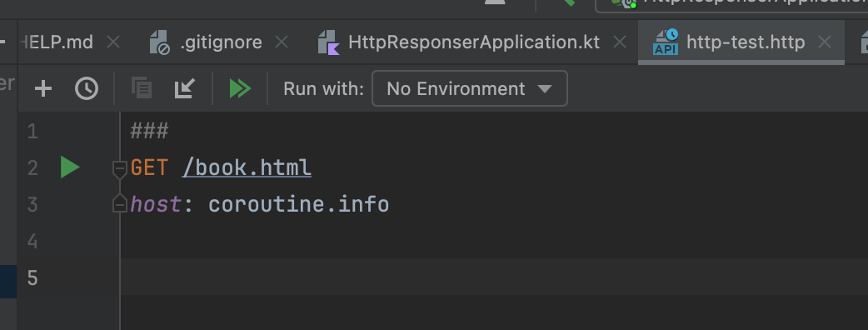Screen dimensions: 868x330
Task: Close the .gitignore tab
Action: 282,42
